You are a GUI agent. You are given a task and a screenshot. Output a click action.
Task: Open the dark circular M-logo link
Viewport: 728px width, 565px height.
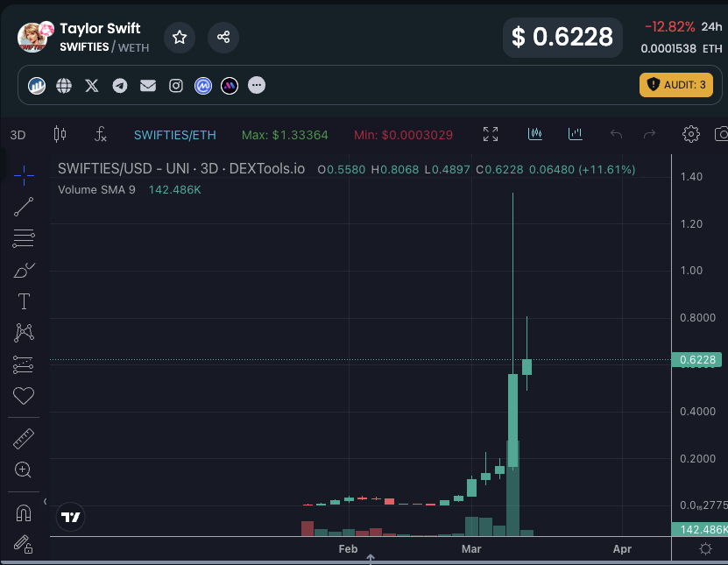click(230, 86)
